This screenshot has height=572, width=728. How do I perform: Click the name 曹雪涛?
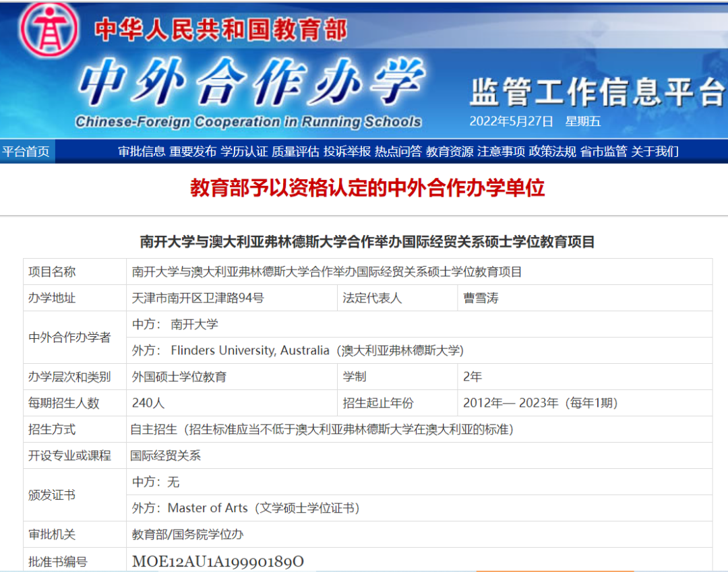[481, 298]
